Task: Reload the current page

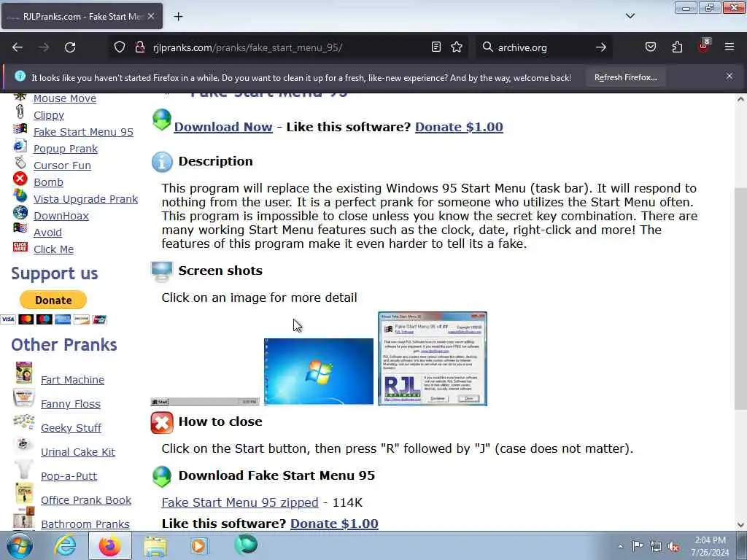Action: point(70,47)
